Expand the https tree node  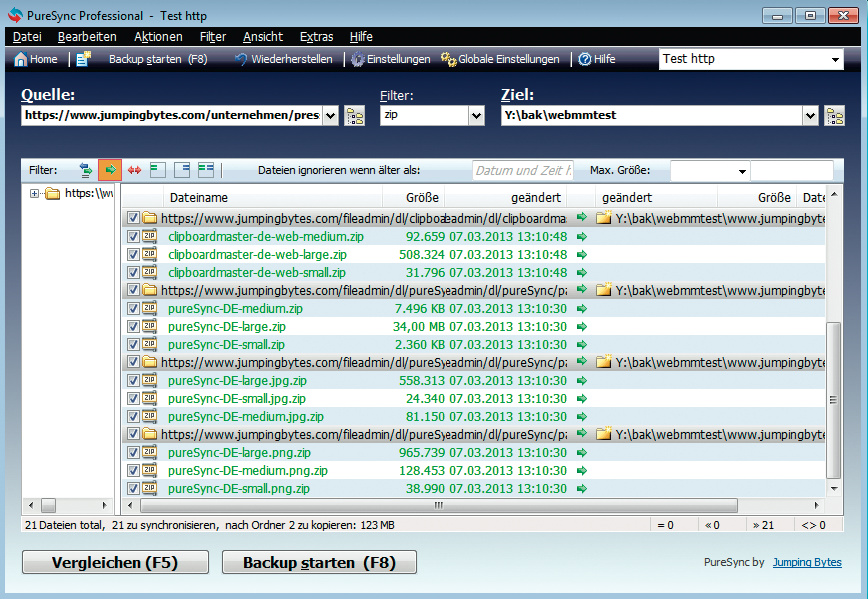(35, 194)
